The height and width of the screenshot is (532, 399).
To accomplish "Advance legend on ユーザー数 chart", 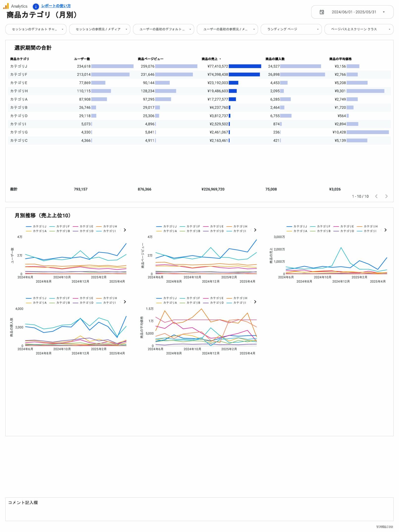I will pyautogui.click(x=125, y=230).
